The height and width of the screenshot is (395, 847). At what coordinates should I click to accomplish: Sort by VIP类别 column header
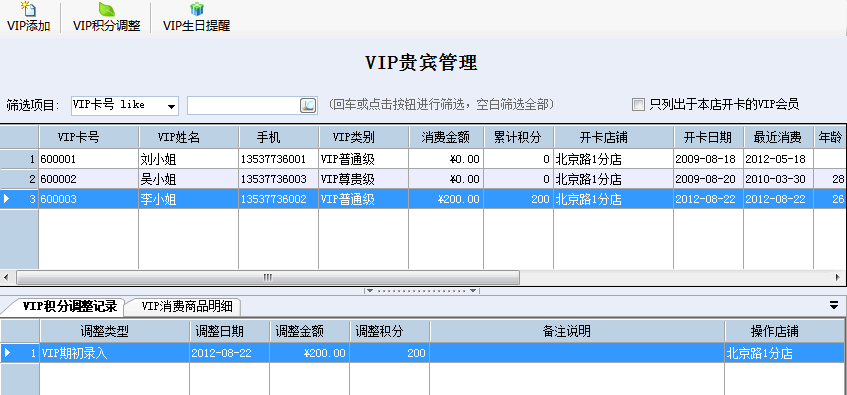[x=363, y=137]
